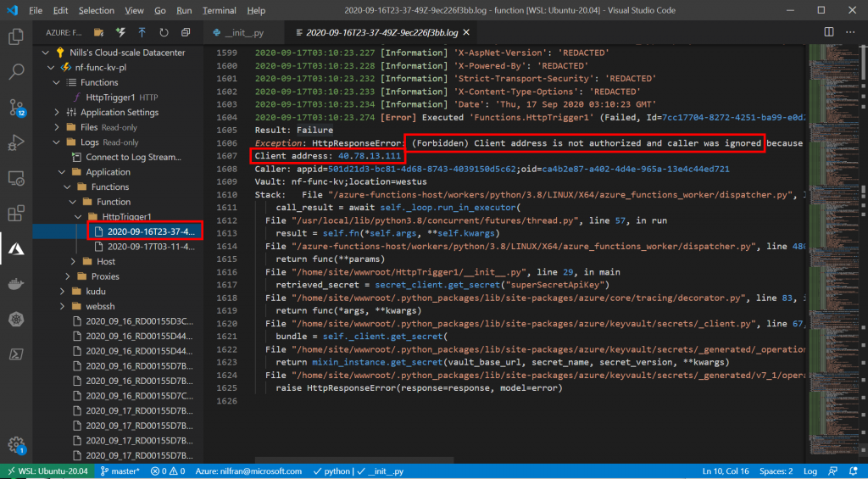Split the editor right
The height and width of the screenshot is (479, 868).
(829, 33)
